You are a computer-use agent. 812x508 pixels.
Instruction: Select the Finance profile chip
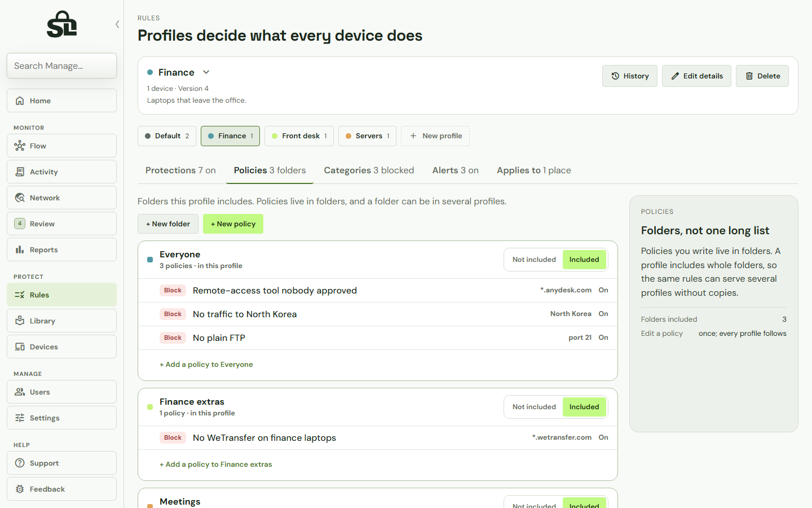pyautogui.click(x=230, y=136)
